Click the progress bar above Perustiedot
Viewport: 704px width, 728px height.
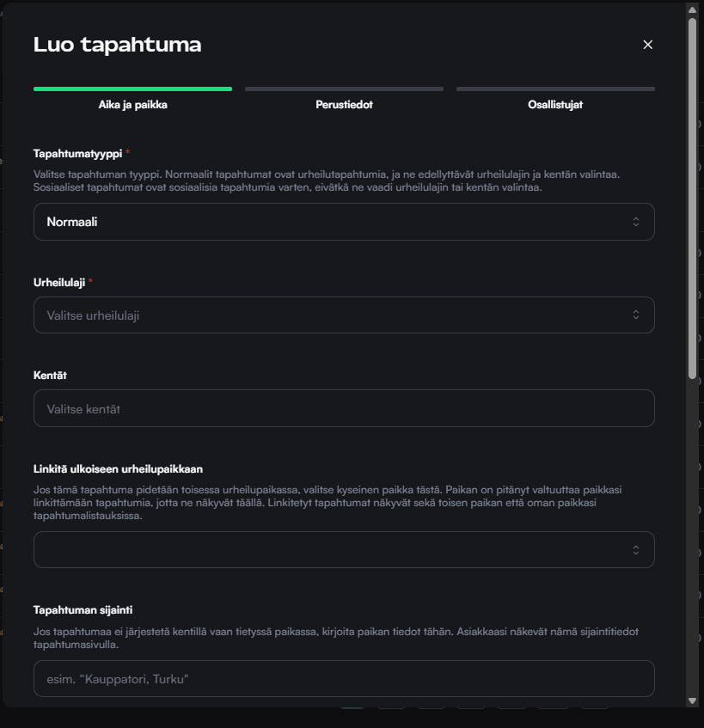(344, 89)
